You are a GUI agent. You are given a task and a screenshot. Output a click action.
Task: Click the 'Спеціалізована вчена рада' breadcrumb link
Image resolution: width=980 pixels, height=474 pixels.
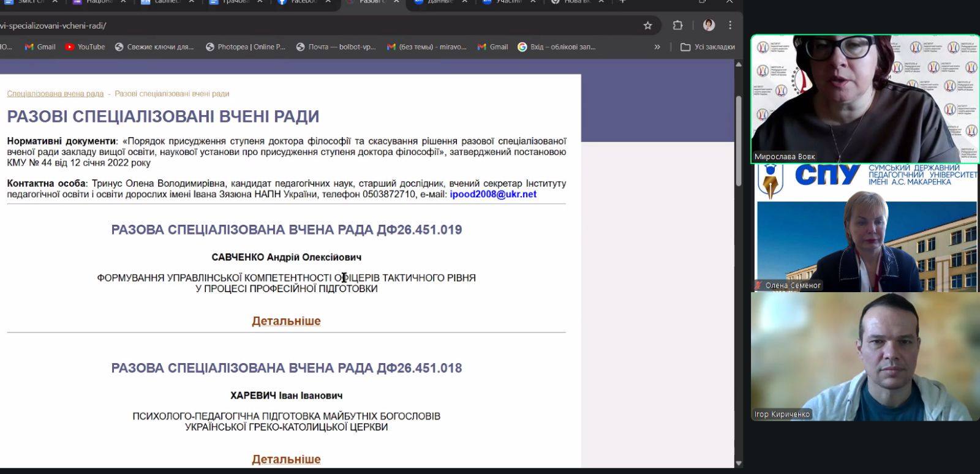click(55, 94)
